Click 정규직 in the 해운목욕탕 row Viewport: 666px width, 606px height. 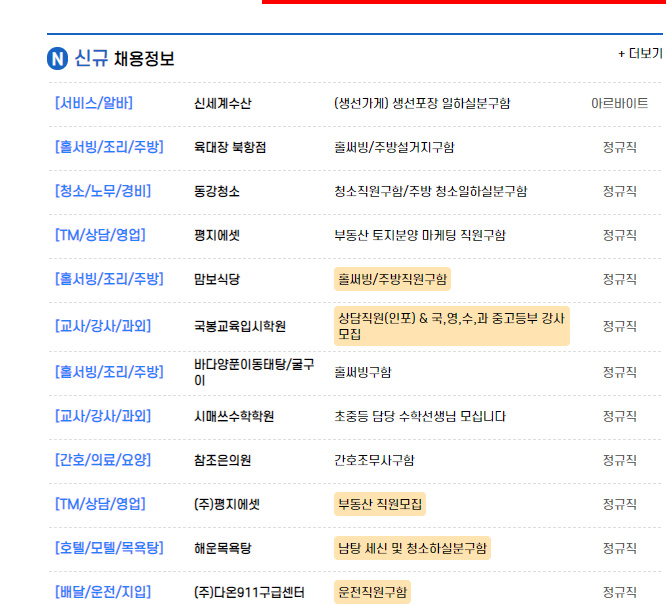(x=620, y=548)
